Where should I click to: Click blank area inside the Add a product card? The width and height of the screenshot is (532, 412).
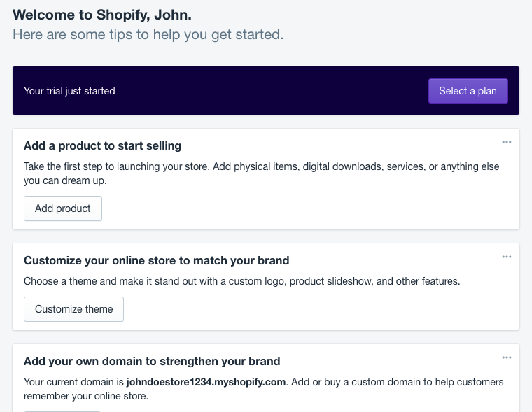pos(305,208)
